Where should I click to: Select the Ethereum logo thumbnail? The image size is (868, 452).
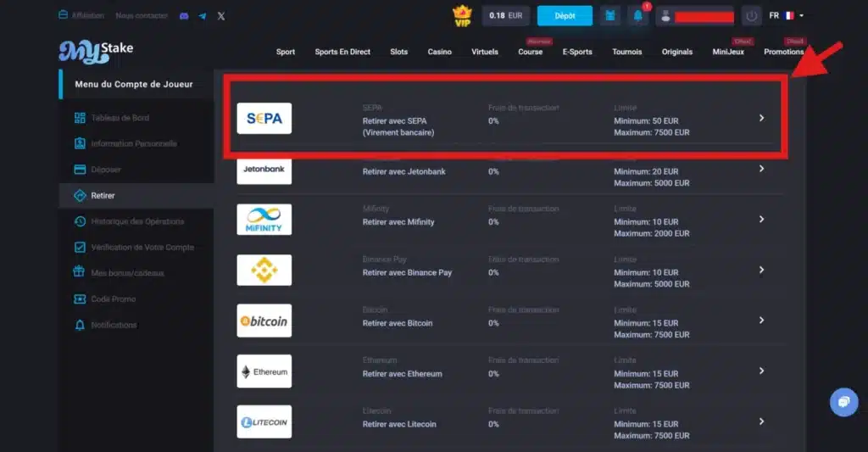(264, 371)
